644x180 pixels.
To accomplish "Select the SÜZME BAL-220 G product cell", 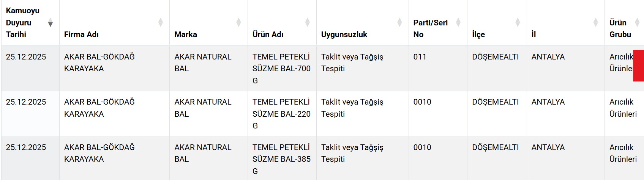I will (281, 114).
